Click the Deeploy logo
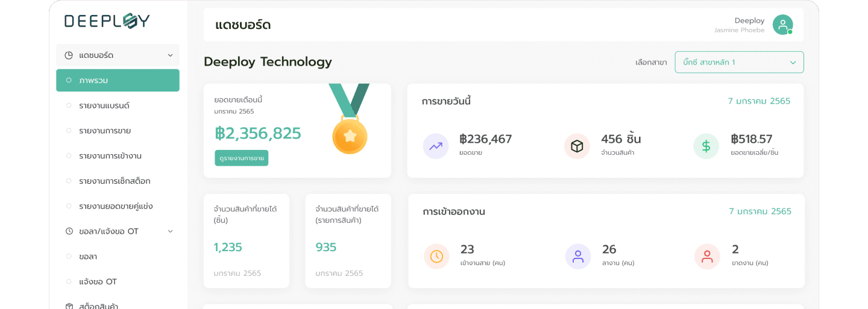The height and width of the screenshot is (309, 868). 107,21
